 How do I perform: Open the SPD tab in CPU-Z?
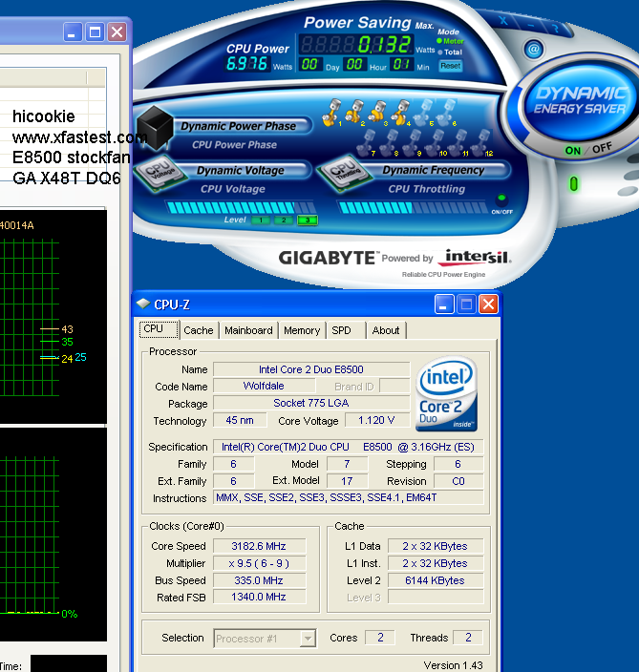[x=341, y=330]
